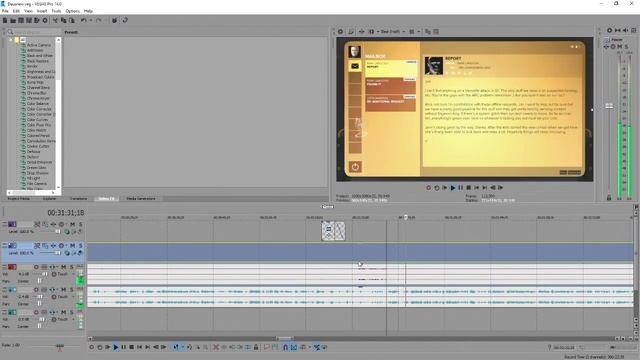Solo the highlighted blue video track
The width and height of the screenshot is (640, 360).
[x=80, y=245]
